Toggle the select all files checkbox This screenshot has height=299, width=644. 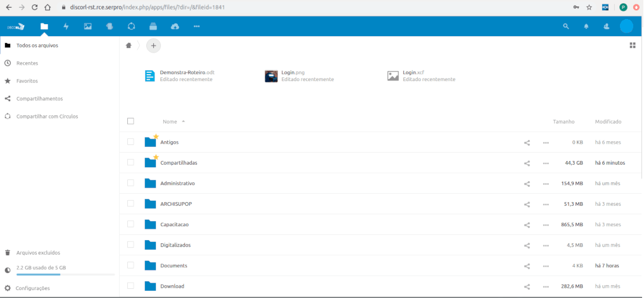point(130,121)
